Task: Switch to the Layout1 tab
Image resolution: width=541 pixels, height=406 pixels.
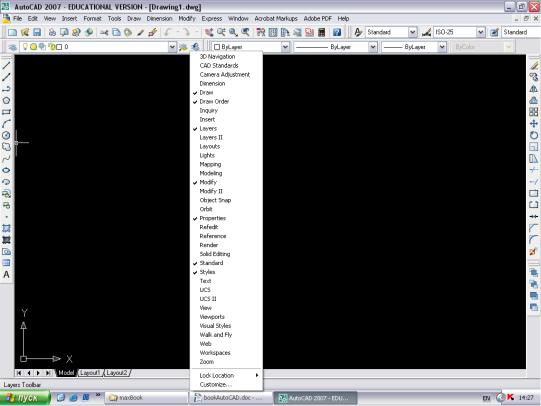Action: point(90,373)
